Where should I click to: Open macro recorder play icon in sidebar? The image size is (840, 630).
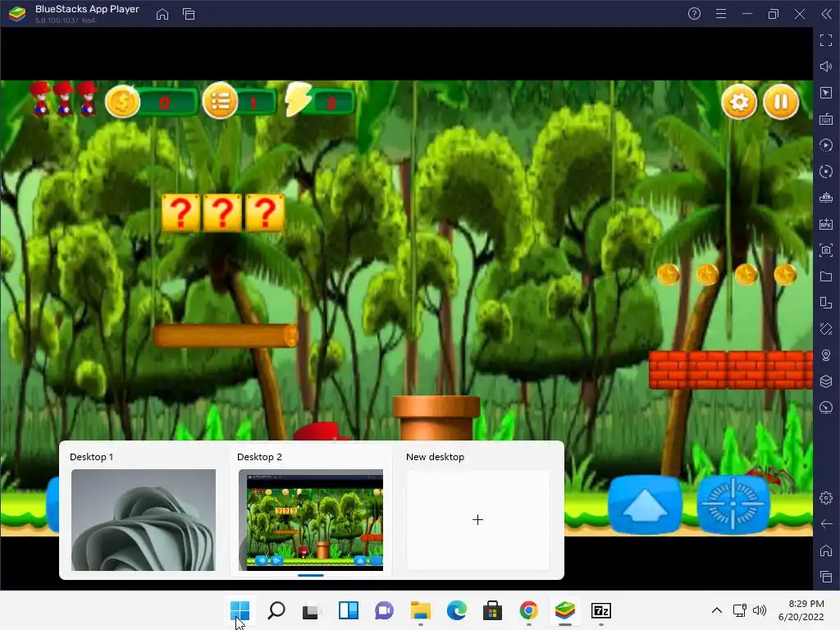(x=826, y=145)
